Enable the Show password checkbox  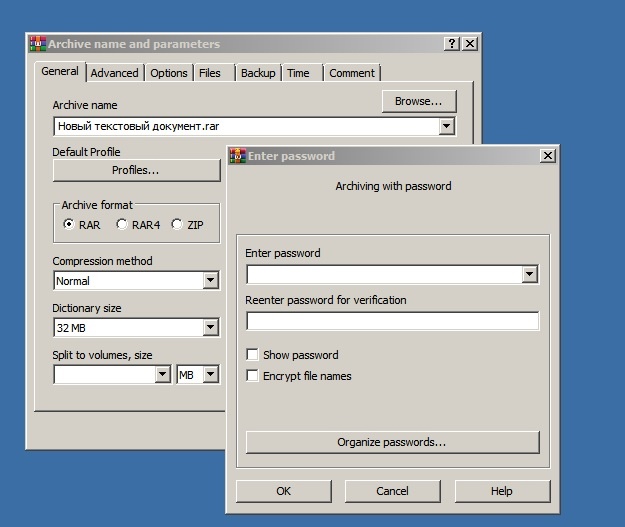[252, 355]
